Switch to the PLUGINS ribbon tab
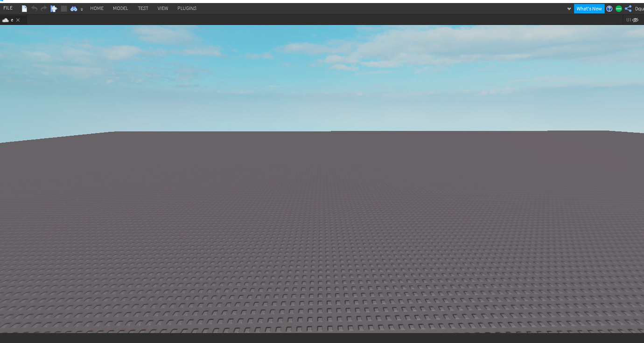 [x=187, y=8]
